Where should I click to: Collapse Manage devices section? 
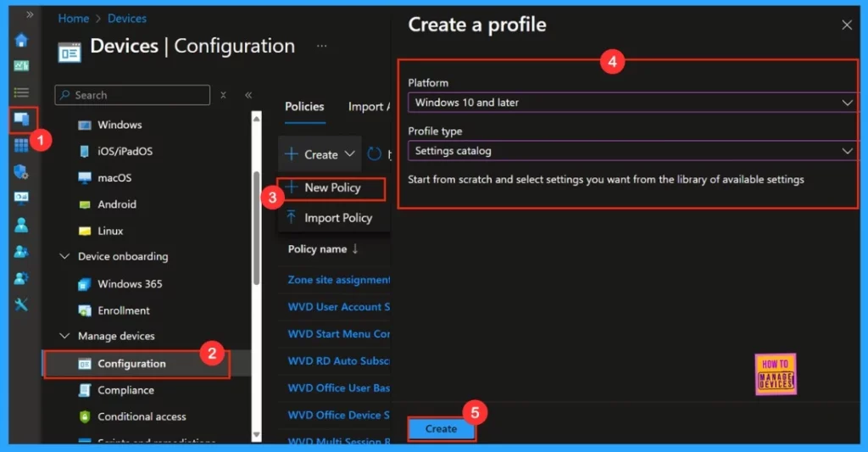pos(64,336)
